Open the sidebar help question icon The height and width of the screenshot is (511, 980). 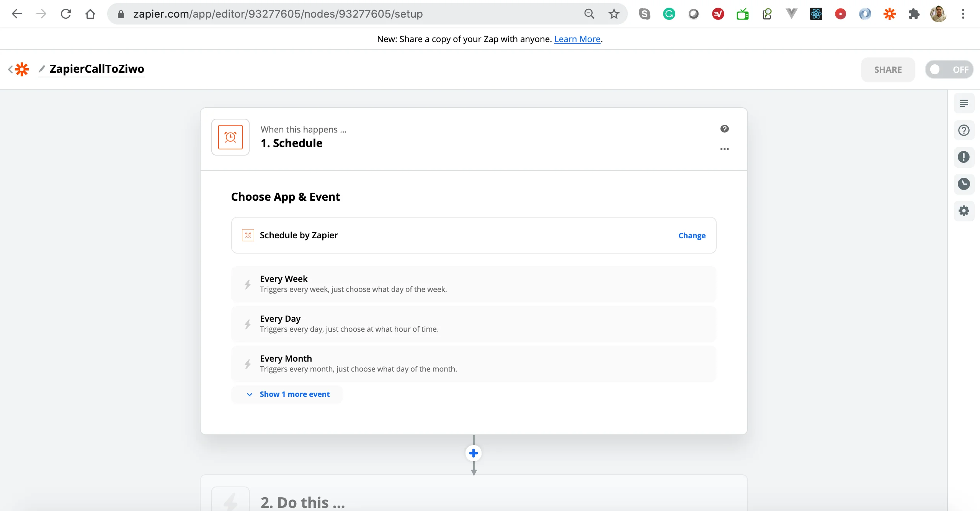[964, 130]
